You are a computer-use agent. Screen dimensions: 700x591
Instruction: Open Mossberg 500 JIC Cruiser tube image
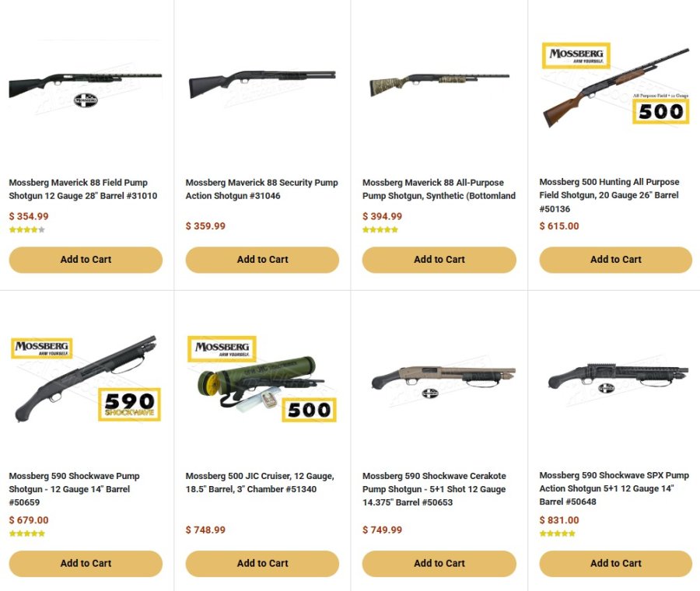262,379
